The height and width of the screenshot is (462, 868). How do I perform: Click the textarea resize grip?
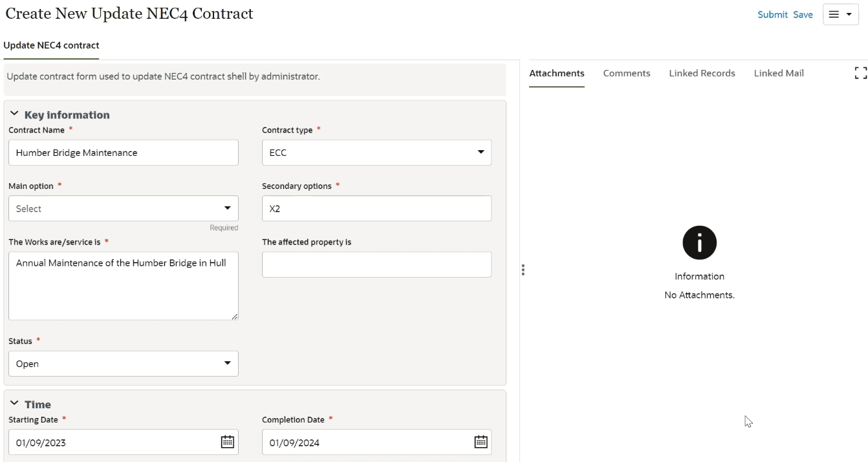[234, 316]
